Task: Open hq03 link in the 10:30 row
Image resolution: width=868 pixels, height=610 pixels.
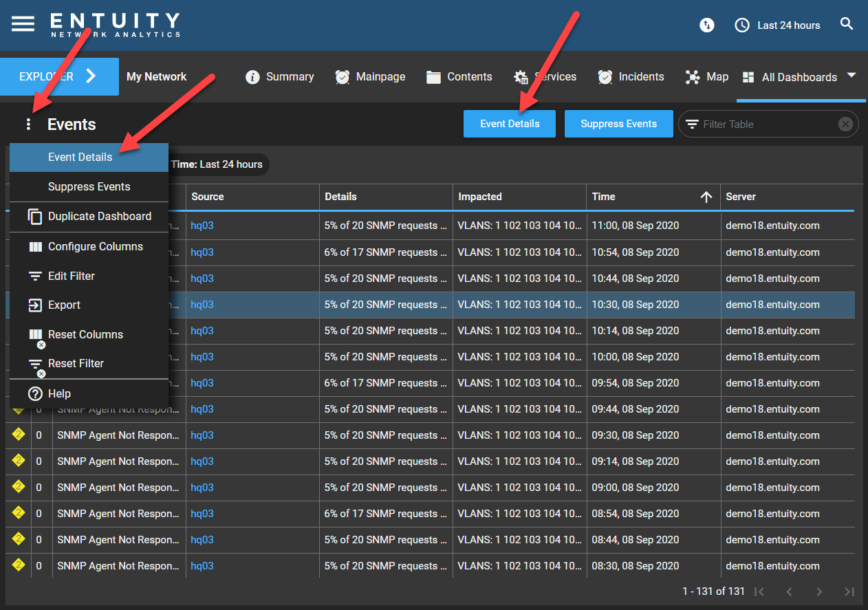Action: (202, 305)
